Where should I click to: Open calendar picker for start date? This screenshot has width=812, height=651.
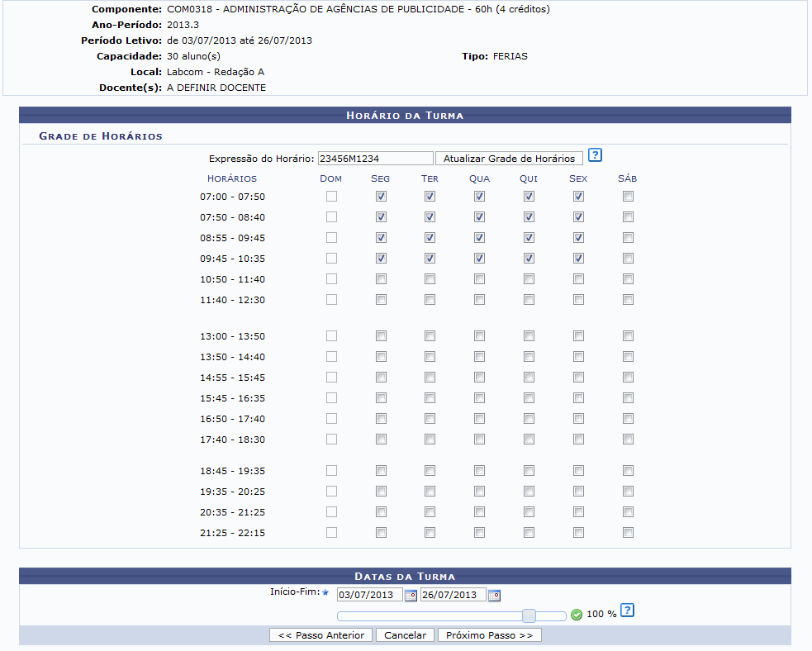pos(411,596)
